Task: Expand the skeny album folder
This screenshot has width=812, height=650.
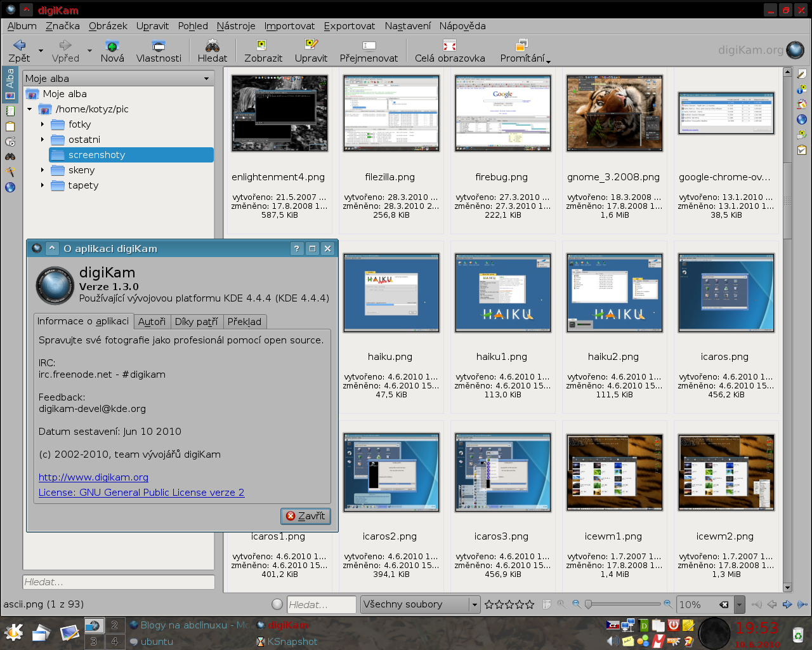Action: [x=43, y=170]
